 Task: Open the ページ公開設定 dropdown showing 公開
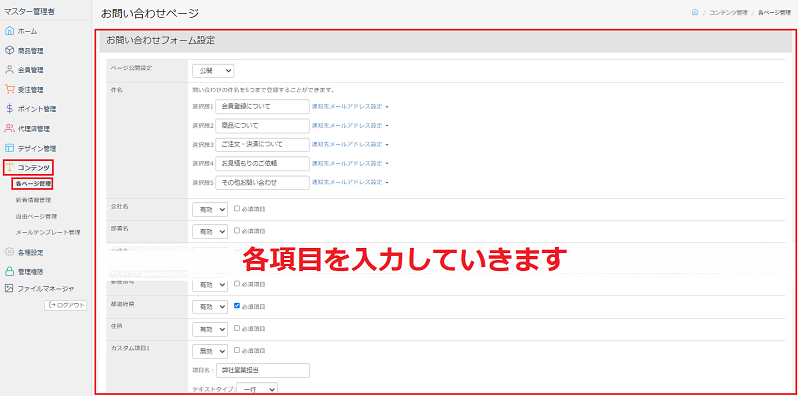pos(213,70)
